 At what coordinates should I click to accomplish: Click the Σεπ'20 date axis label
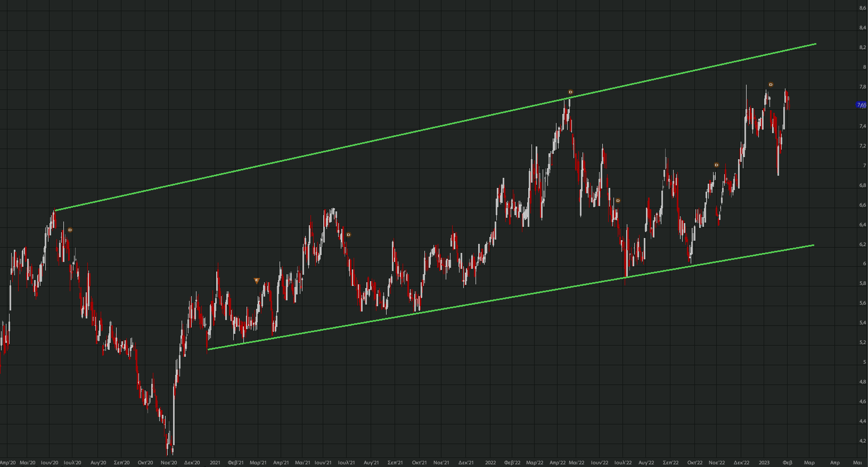click(122, 463)
